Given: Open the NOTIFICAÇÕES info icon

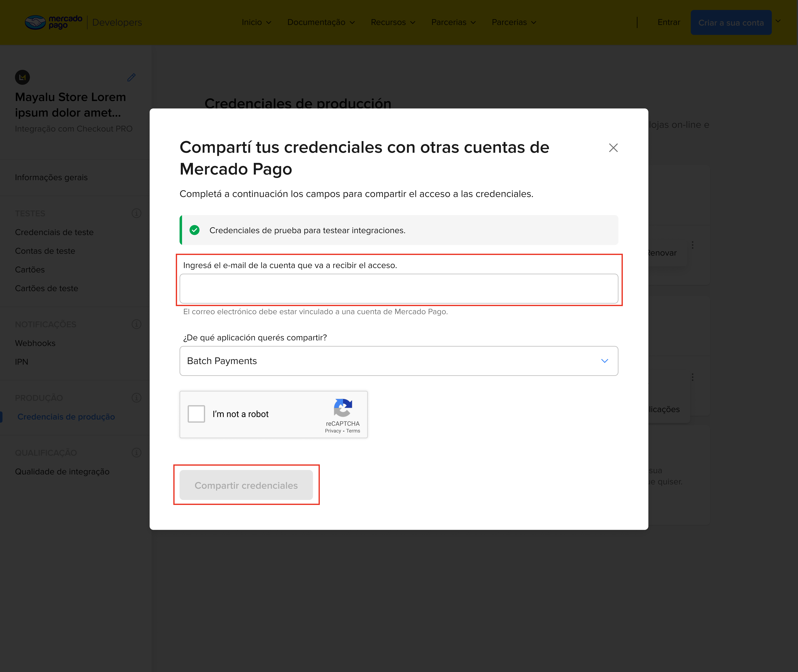Looking at the screenshot, I should pyautogui.click(x=136, y=324).
